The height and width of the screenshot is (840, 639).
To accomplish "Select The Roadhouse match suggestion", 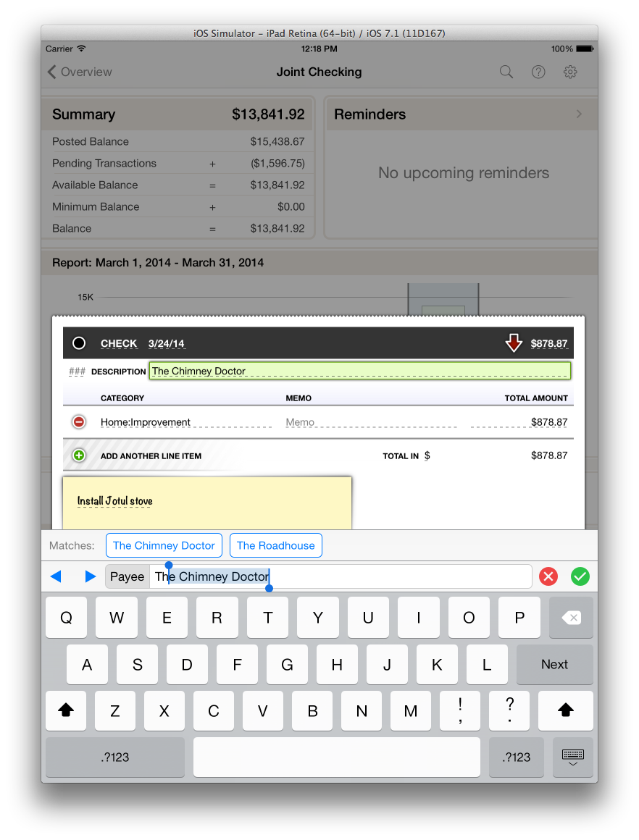I will click(275, 545).
